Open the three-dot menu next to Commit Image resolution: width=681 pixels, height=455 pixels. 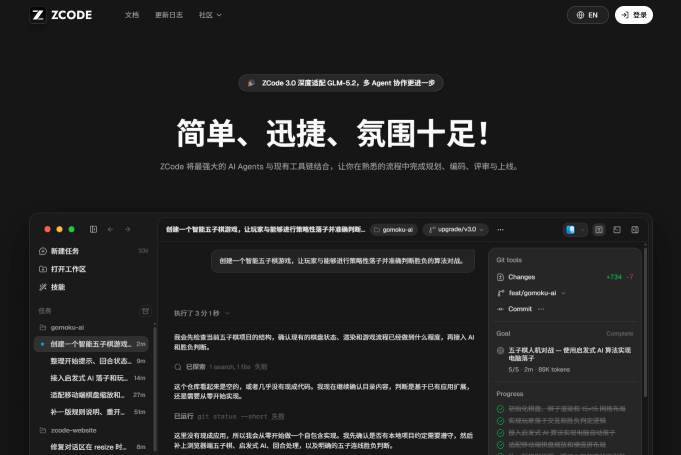click(541, 309)
